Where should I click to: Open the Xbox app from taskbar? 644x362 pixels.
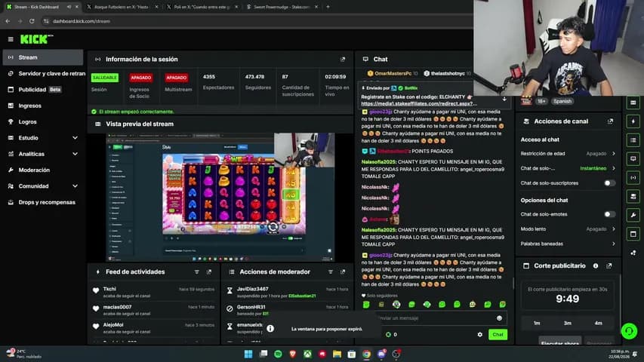pyautogui.click(x=307, y=354)
